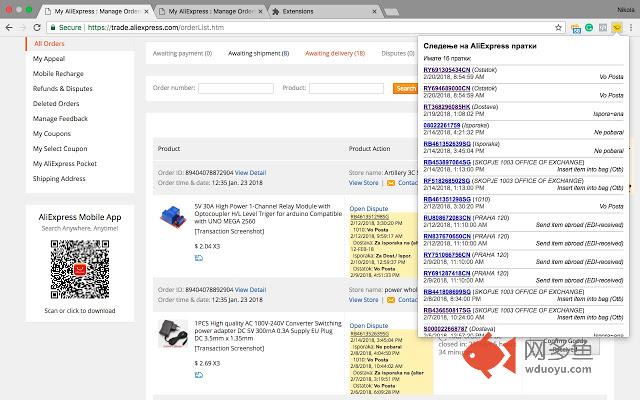The width and height of the screenshot is (640, 400).
Task: Open tracking link RF…SG at SKOPJE 1003
Action: [447, 181]
